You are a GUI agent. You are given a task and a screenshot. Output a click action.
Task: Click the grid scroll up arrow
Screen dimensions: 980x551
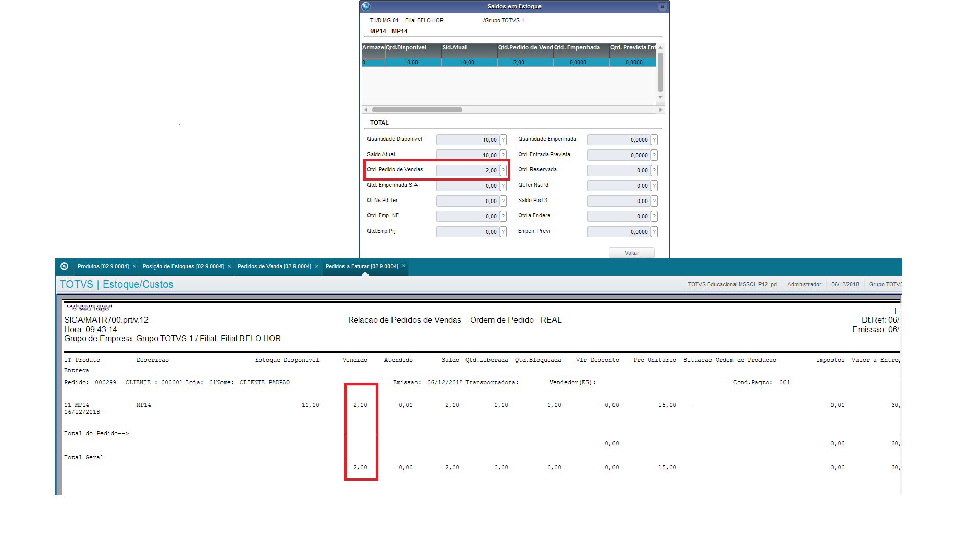[x=660, y=47]
